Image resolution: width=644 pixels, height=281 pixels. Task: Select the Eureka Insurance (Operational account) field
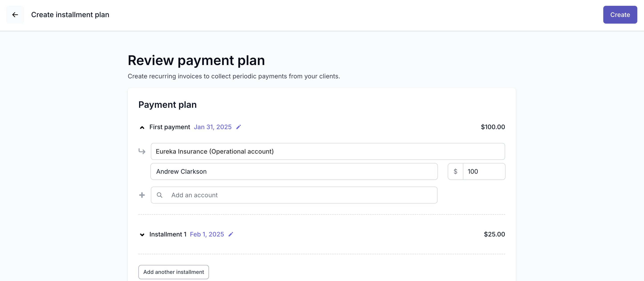pos(328,151)
